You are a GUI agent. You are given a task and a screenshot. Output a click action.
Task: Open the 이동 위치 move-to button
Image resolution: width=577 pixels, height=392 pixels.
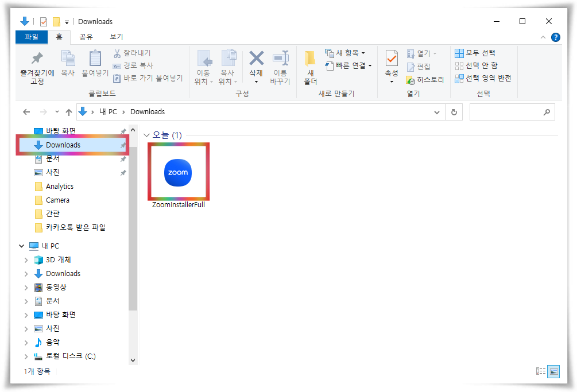point(203,67)
